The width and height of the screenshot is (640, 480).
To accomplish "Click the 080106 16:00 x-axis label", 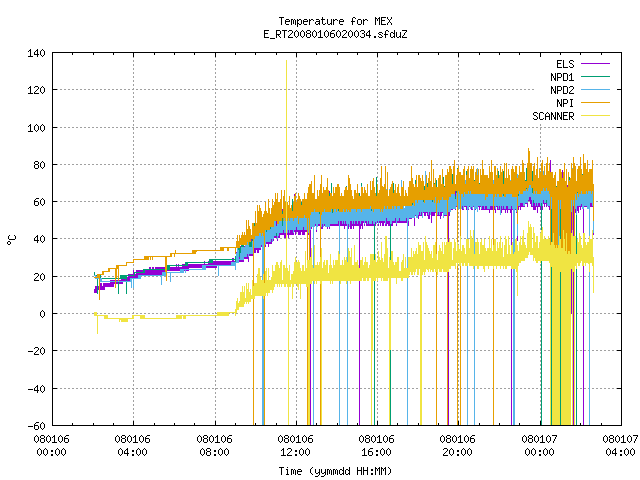I will (x=376, y=446).
